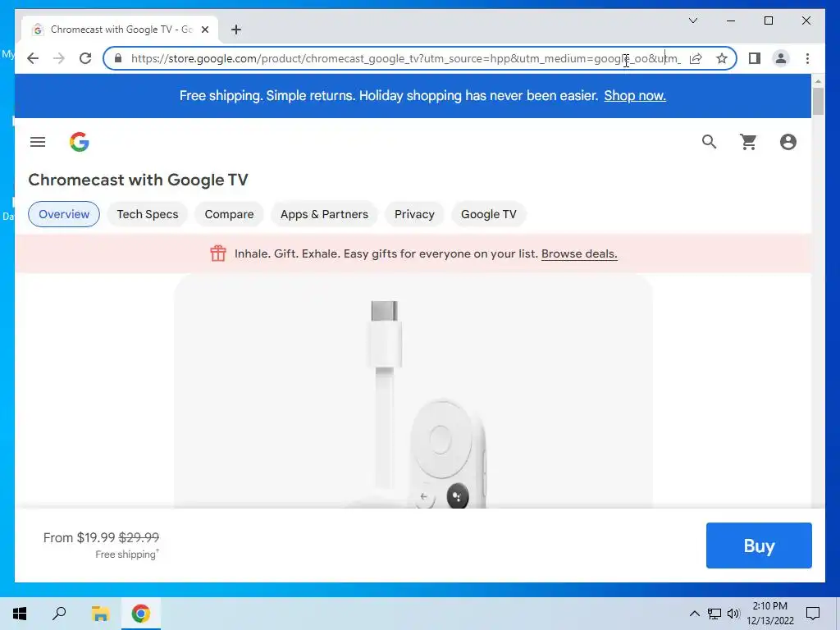Go to Apps & Partners tab
This screenshot has height=630, width=840.
tap(324, 214)
